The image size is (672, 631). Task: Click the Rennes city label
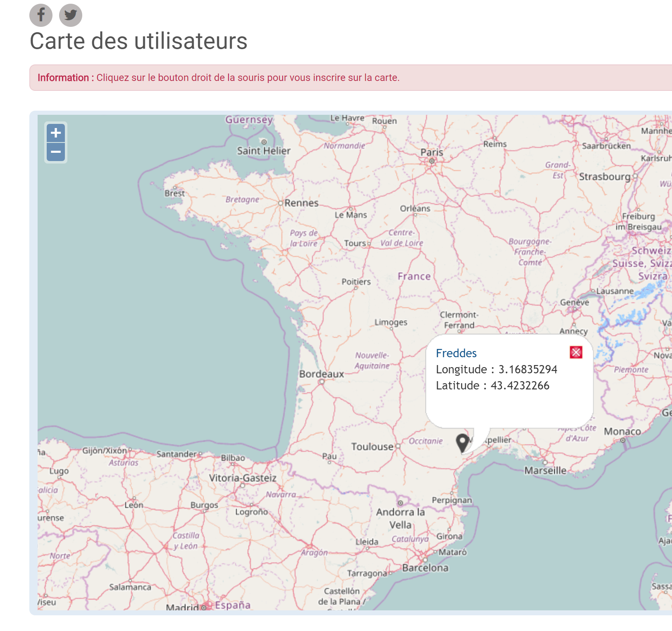click(301, 203)
